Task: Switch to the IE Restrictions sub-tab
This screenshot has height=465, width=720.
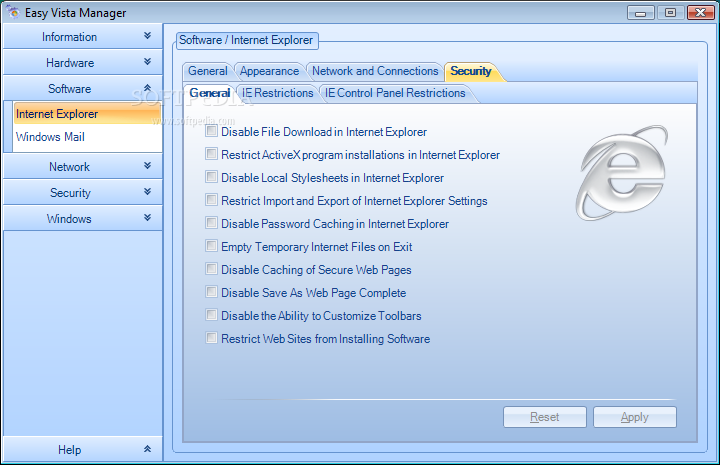Action: point(277,93)
